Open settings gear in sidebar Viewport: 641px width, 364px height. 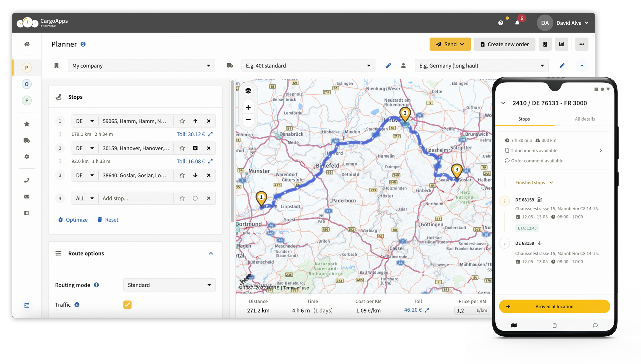point(27,157)
